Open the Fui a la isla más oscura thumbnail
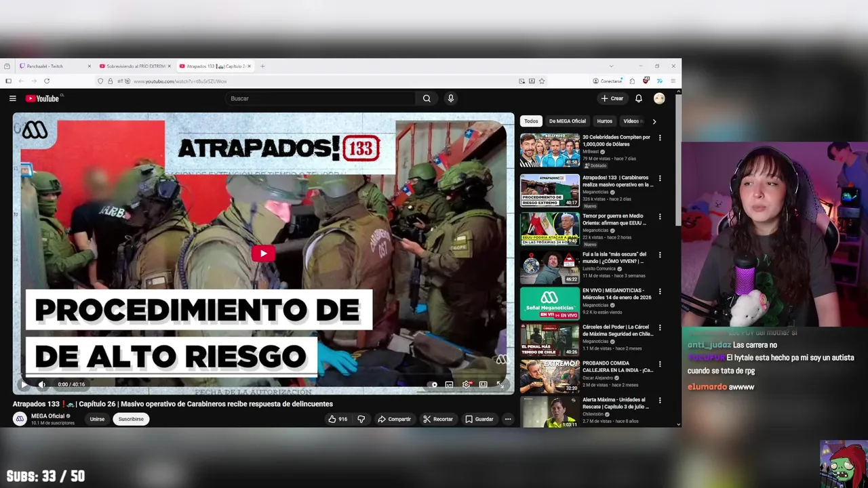This screenshot has height=488, width=868. click(550, 267)
